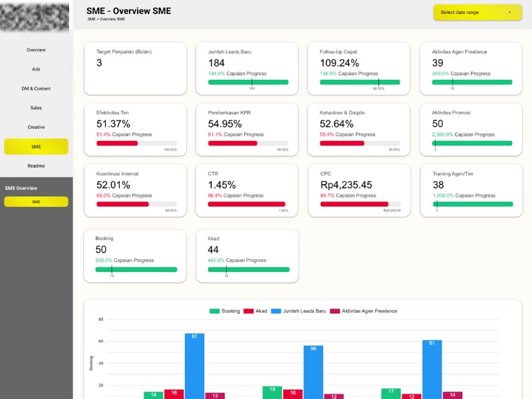Click the blue bar labeled 61
Screen dimensions: 532x399
point(432,370)
